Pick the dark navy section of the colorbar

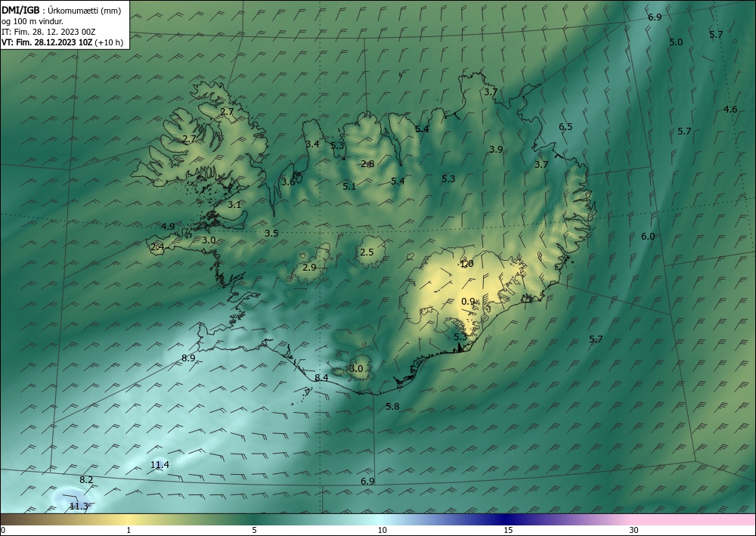(507, 519)
